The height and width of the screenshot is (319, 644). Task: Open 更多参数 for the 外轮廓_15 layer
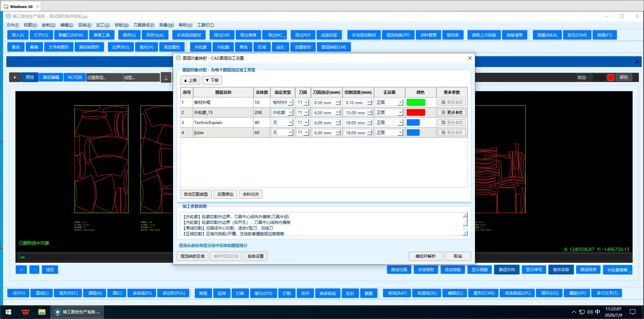pos(452,113)
